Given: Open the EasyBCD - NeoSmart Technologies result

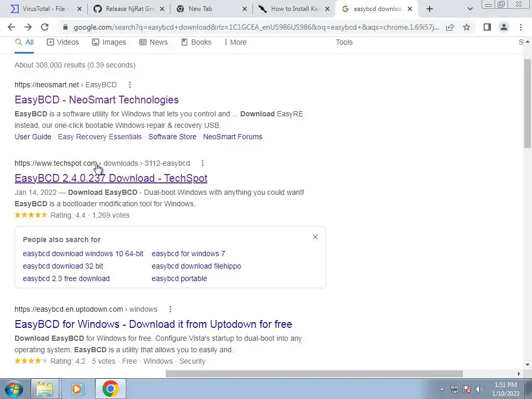Looking at the screenshot, I should click(x=97, y=100).
